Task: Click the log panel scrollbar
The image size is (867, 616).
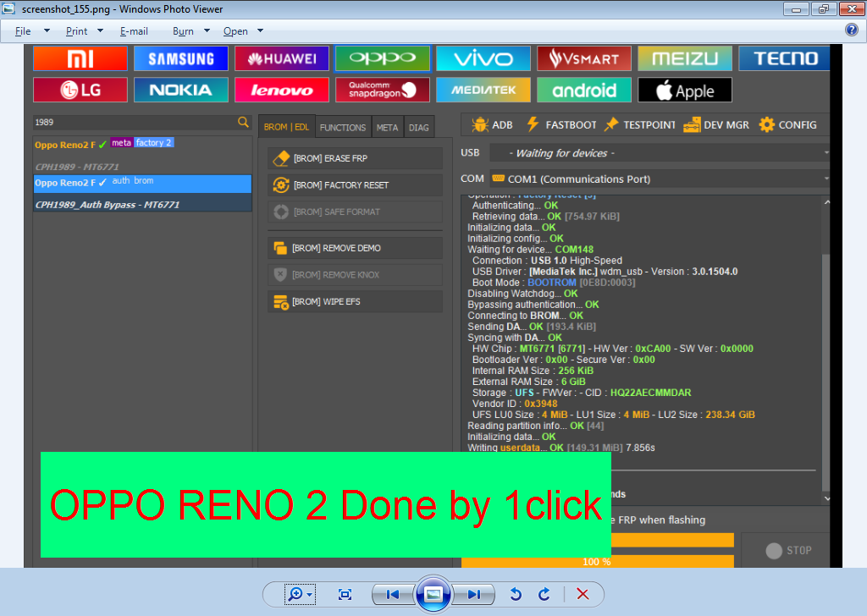Action: click(826, 371)
